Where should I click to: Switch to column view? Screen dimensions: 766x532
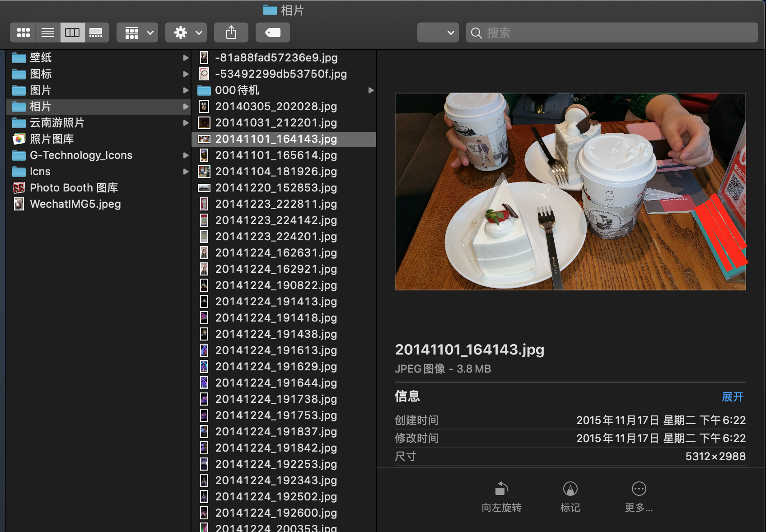click(x=72, y=33)
